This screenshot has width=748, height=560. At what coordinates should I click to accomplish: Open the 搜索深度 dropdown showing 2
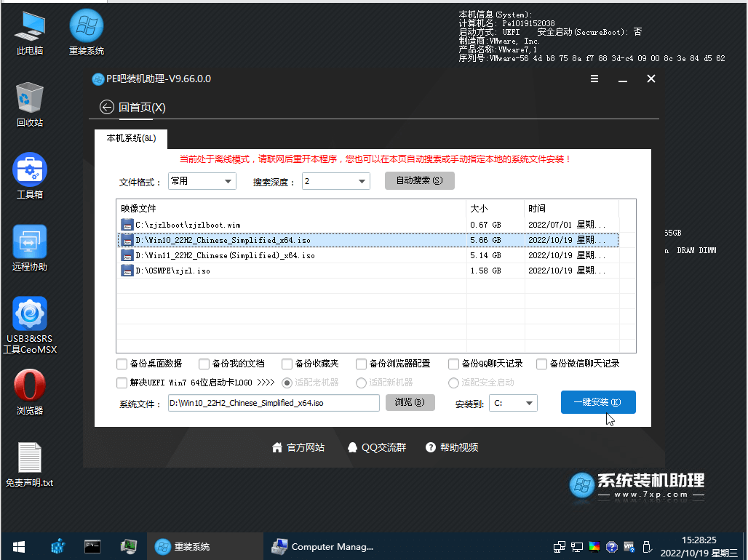point(336,181)
